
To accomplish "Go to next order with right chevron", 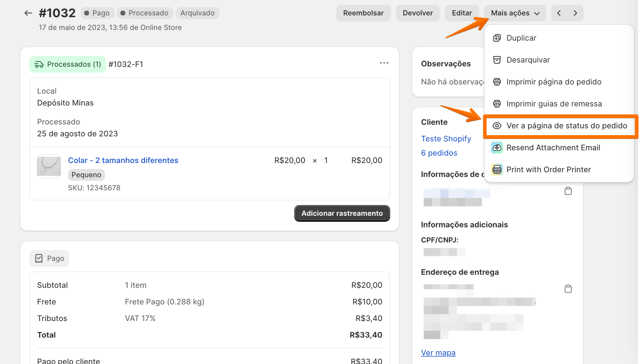I will (x=575, y=13).
